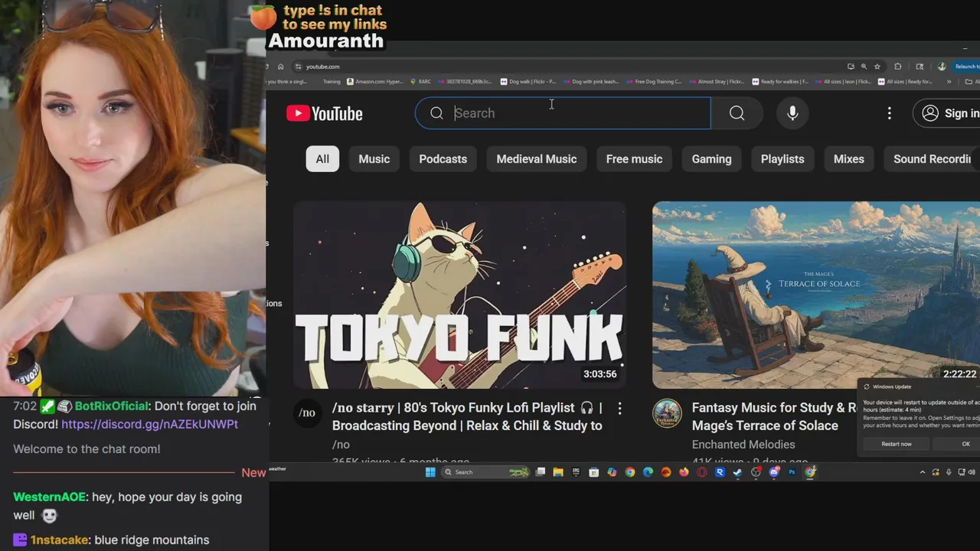Click the 1nstacake username in chat
The image size is (980, 551).
coord(59,540)
